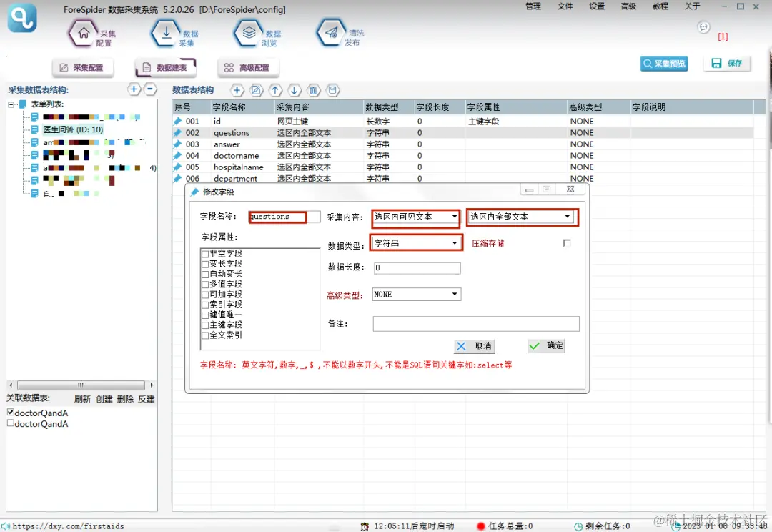772x532 pixels.
Task: Click the red 任务总量 status indicator
Action: point(481,526)
